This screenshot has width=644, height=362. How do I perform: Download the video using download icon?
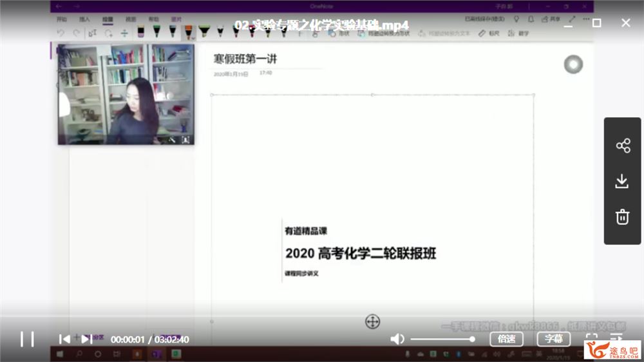tap(622, 181)
